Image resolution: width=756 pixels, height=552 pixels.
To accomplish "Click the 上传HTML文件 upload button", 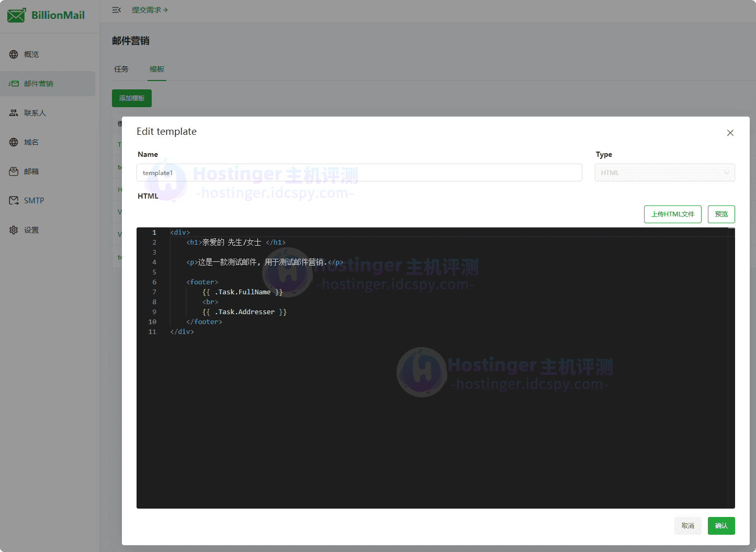I will pyautogui.click(x=672, y=214).
